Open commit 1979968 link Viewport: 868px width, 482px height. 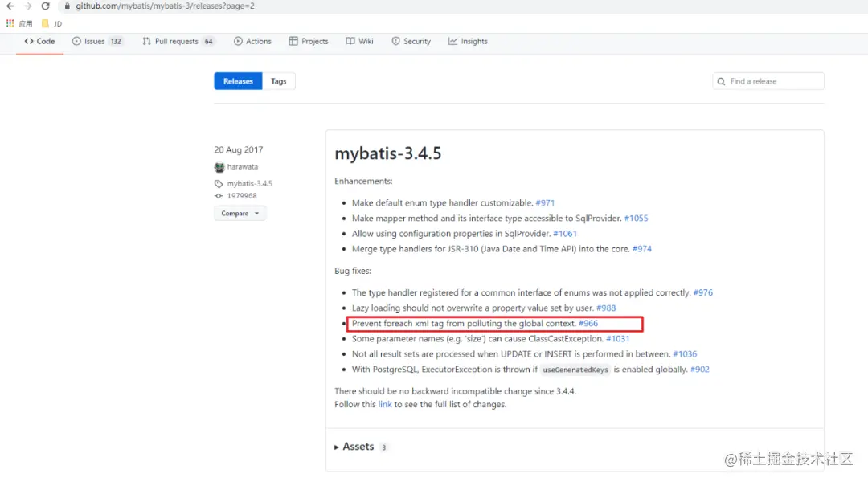pyautogui.click(x=242, y=195)
